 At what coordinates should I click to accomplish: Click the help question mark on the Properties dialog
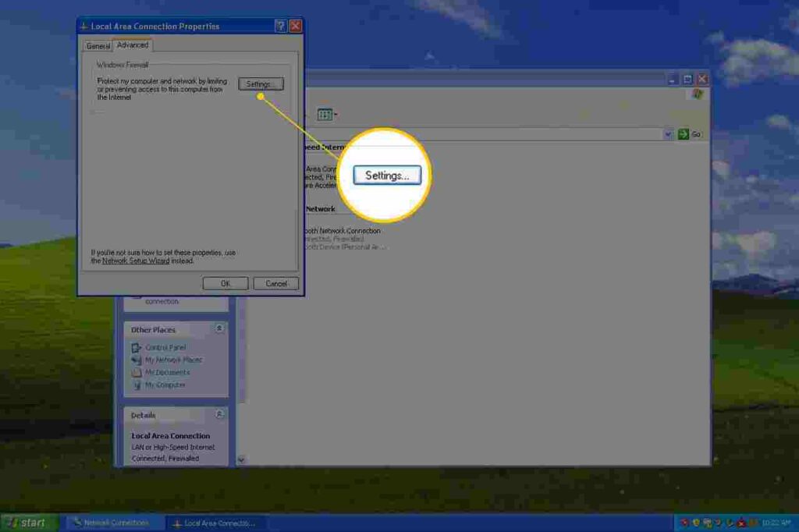pyautogui.click(x=280, y=25)
